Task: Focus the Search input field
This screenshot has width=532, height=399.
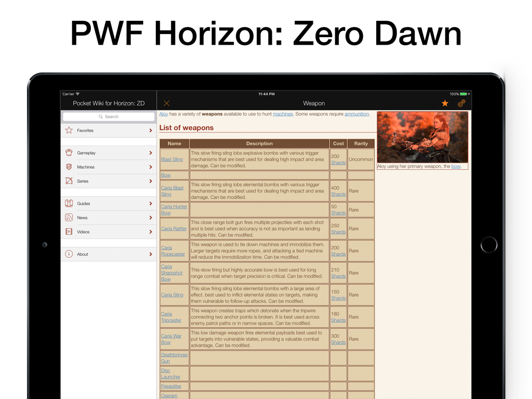Action: click(109, 117)
